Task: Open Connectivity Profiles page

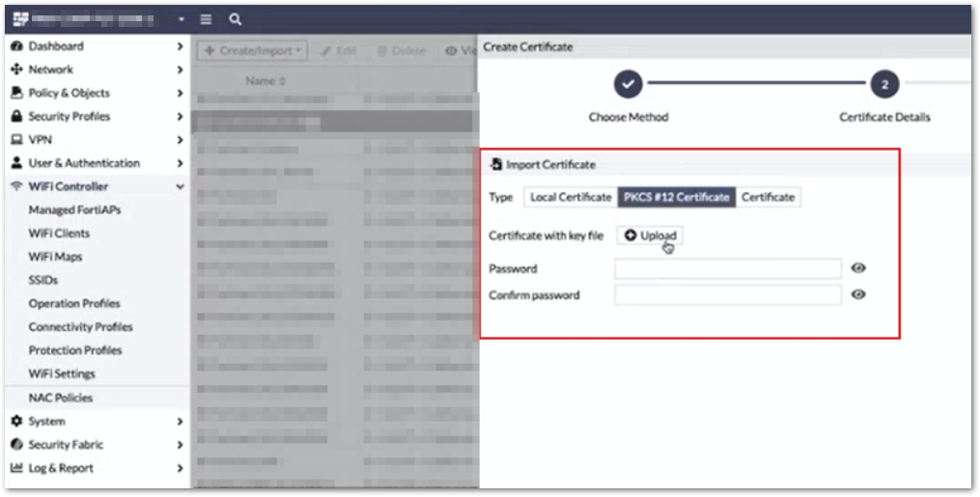Action: click(80, 327)
